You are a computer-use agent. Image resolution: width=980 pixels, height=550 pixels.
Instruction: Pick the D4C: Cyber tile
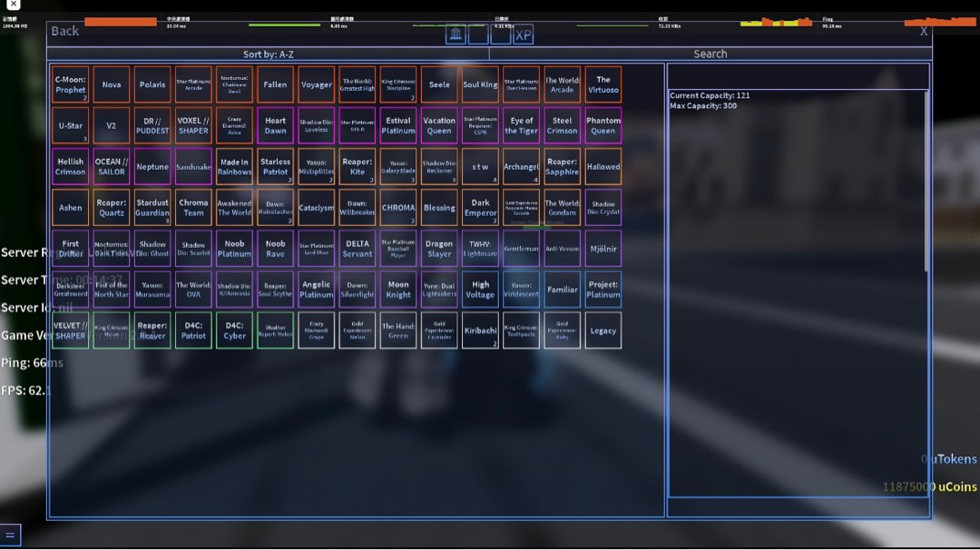coord(234,330)
